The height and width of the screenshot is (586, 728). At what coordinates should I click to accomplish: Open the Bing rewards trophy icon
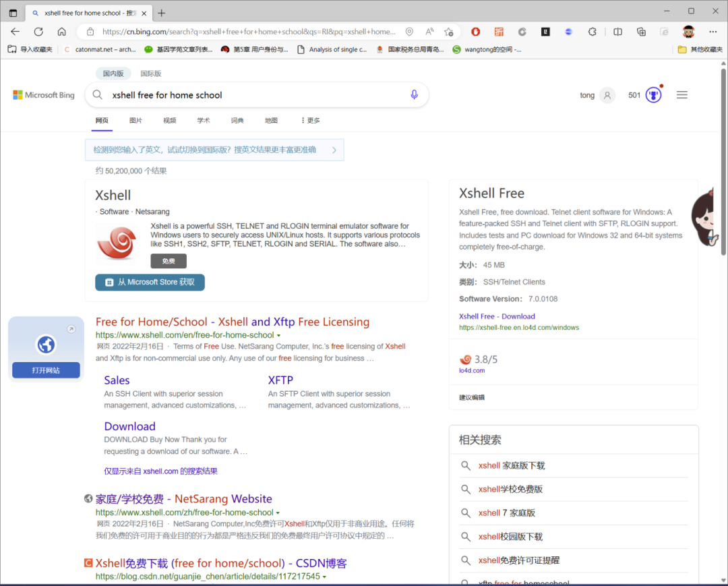[653, 94]
